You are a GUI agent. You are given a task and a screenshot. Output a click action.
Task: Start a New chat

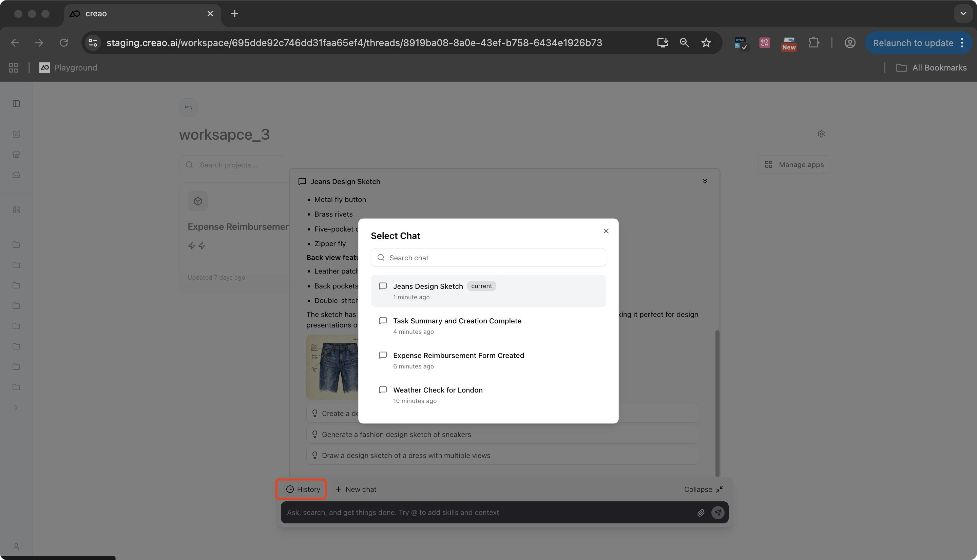(x=356, y=489)
